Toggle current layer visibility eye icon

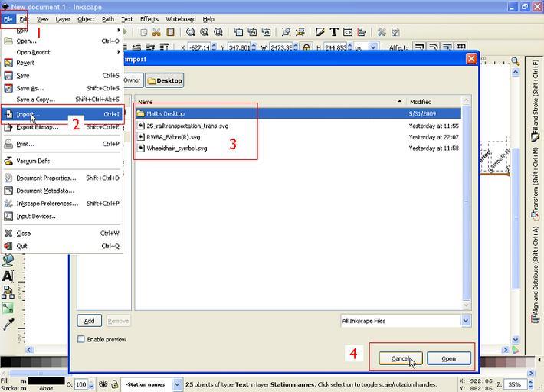tap(103, 384)
